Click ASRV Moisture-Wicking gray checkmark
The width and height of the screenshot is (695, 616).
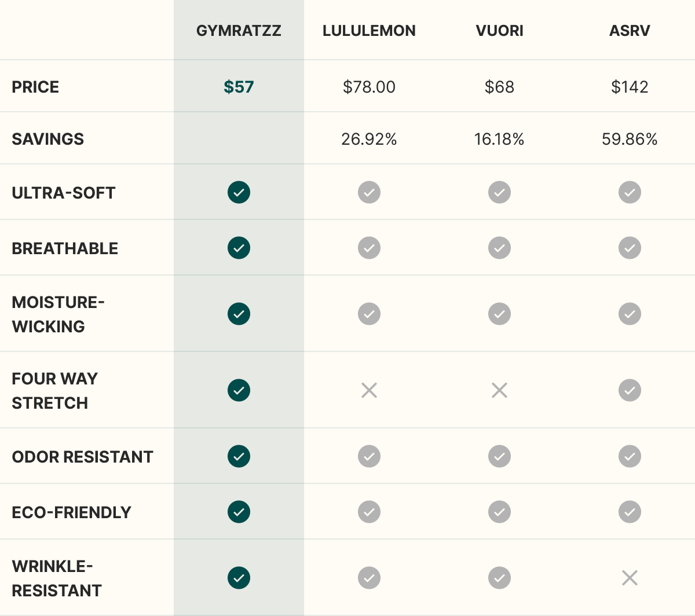pyautogui.click(x=630, y=314)
